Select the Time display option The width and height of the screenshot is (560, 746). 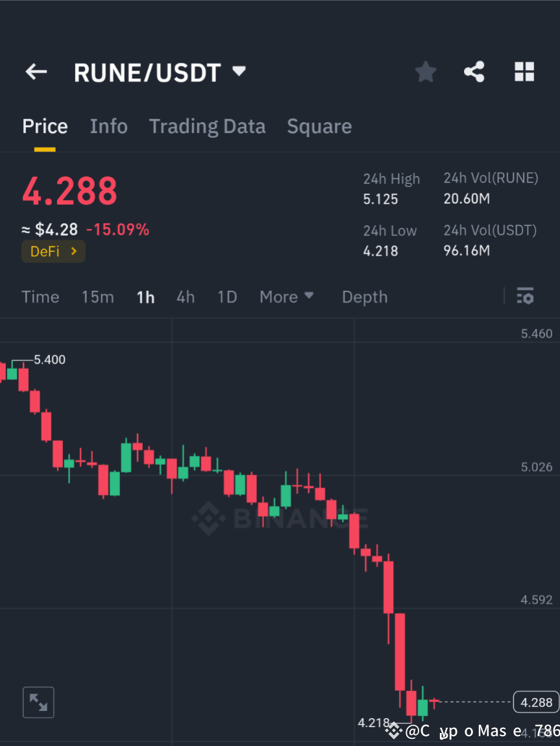pos(40,297)
